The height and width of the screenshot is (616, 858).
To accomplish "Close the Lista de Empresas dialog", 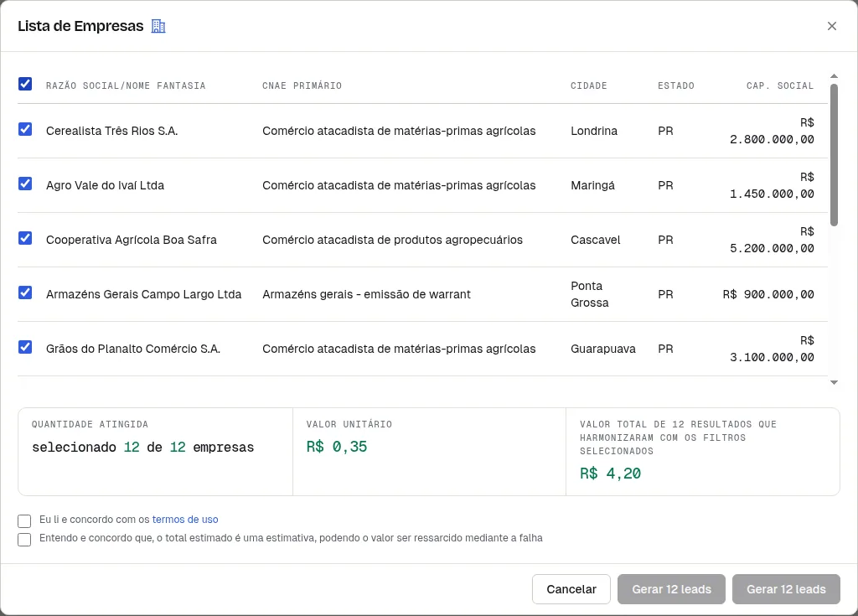I will pos(832,26).
